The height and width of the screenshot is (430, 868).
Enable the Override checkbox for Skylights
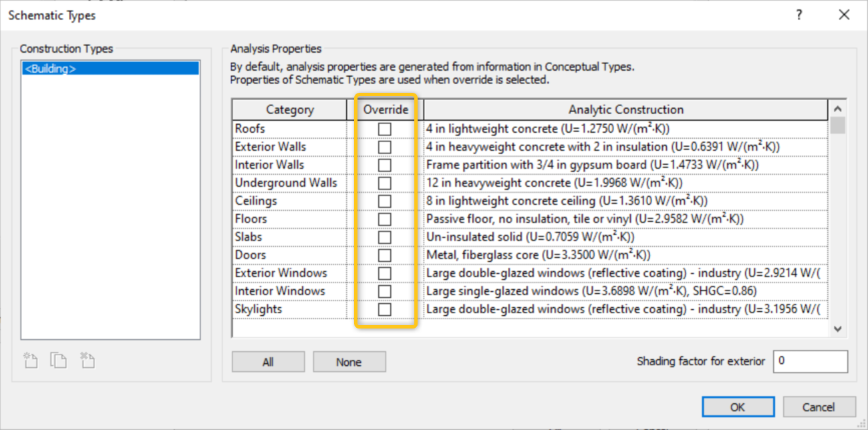coord(385,308)
